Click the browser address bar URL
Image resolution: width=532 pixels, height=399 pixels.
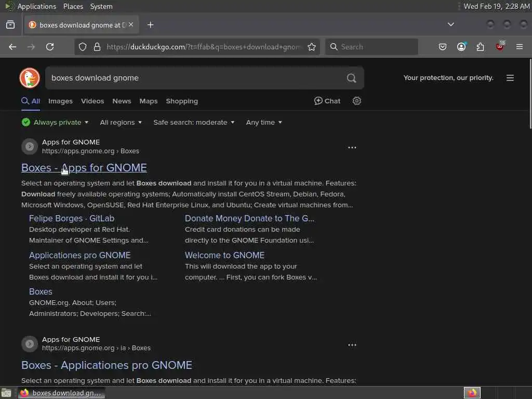(x=203, y=47)
